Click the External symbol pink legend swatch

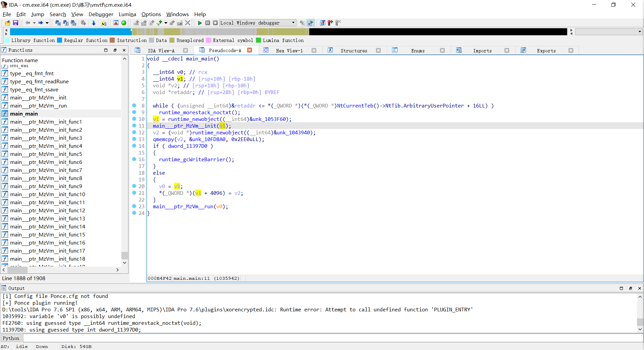(208, 40)
